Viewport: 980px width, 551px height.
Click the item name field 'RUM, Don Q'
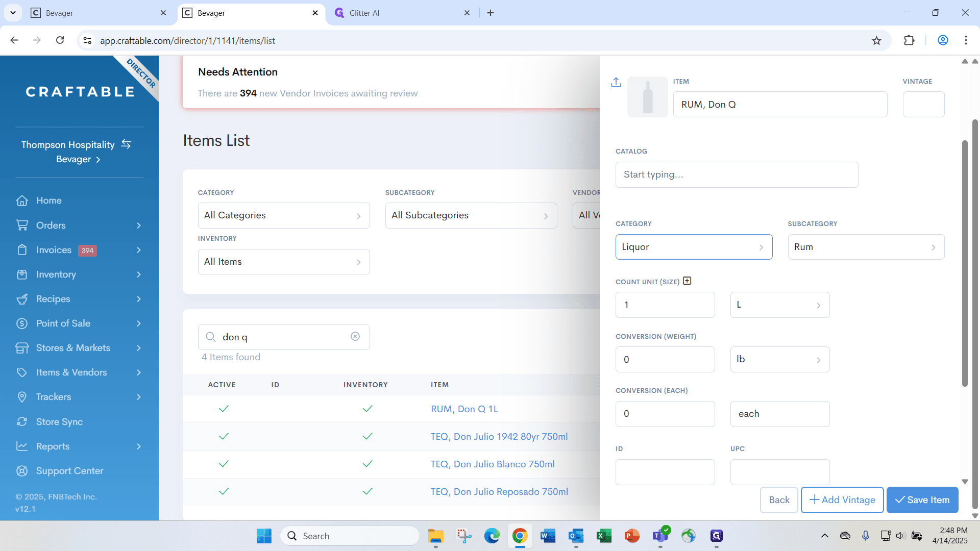click(780, 105)
